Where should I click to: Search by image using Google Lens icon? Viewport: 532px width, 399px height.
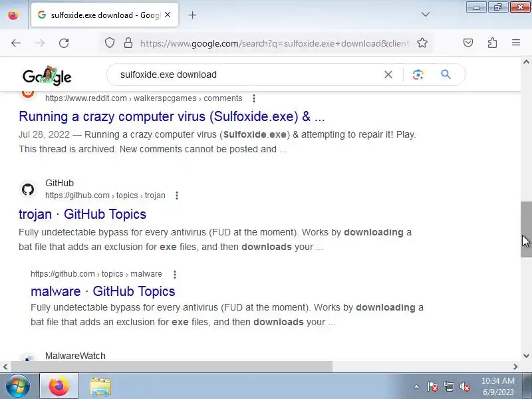pyautogui.click(x=418, y=74)
